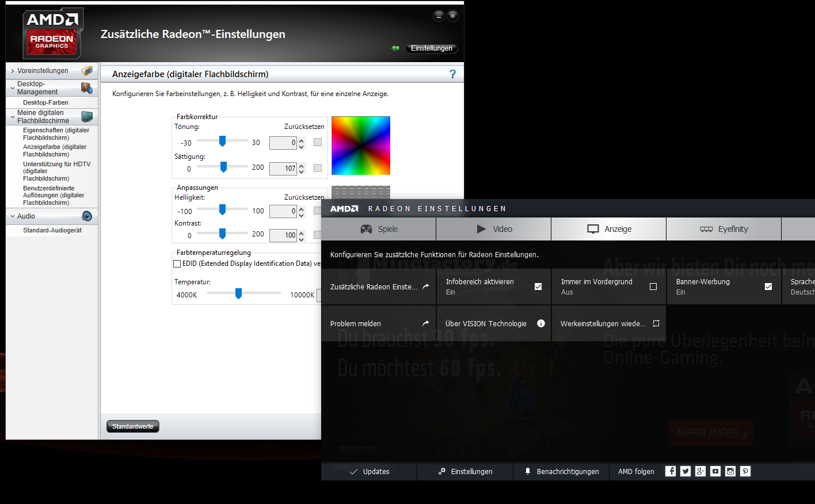Open AMD Facebook page icon
This screenshot has height=504, width=815.
click(x=671, y=471)
